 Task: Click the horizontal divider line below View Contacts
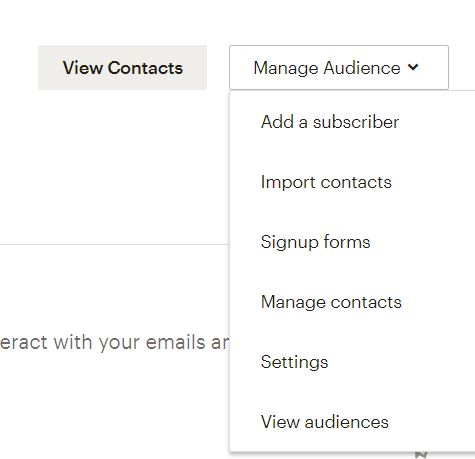coord(115,244)
